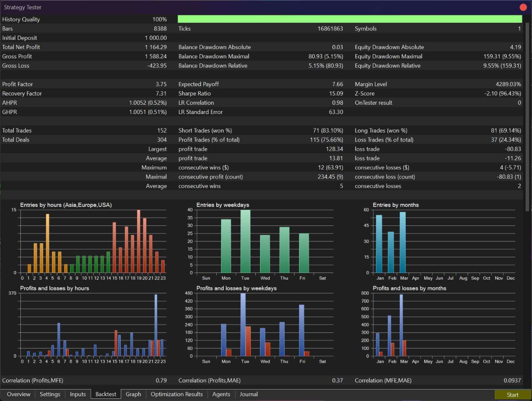This screenshot has height=401, width=532.
Task: Go to the Agents tab
Action: coord(221,394)
